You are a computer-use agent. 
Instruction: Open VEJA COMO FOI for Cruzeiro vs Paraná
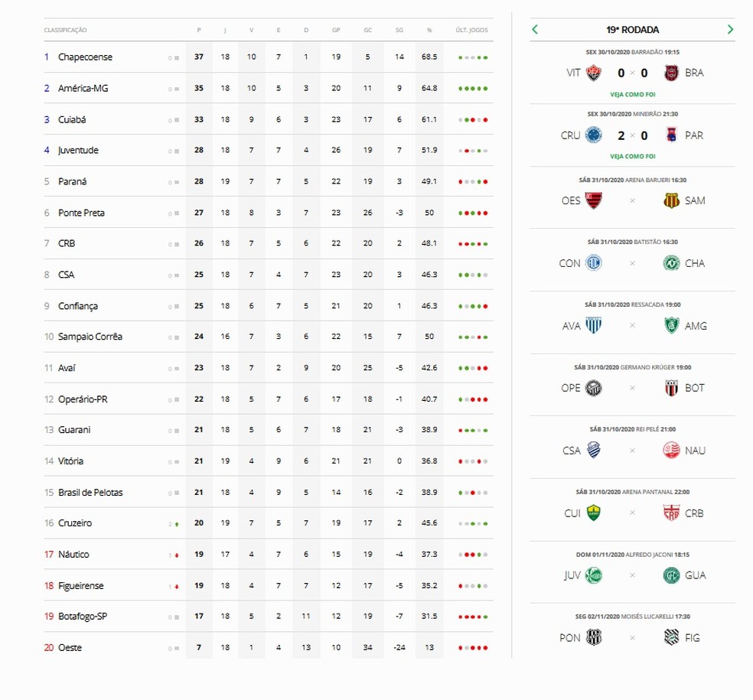tap(632, 157)
